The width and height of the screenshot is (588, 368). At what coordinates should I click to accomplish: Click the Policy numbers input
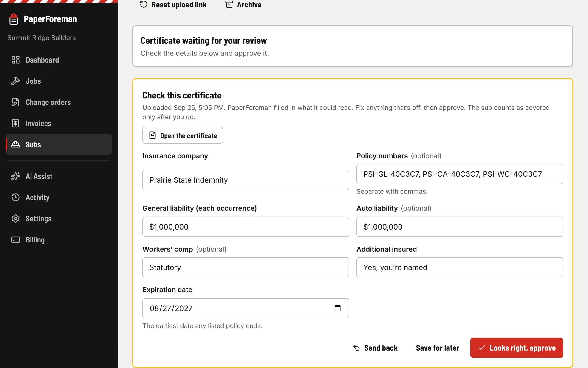coord(459,174)
